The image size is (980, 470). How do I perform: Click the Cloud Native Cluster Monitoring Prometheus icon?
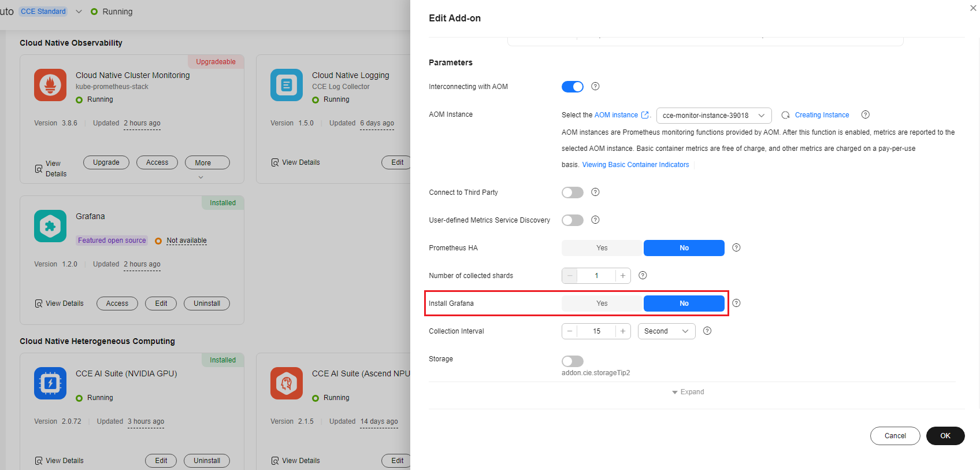coord(50,85)
